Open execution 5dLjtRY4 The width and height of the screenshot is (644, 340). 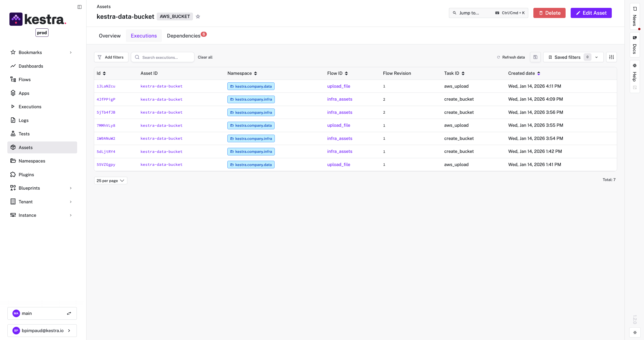[106, 152]
